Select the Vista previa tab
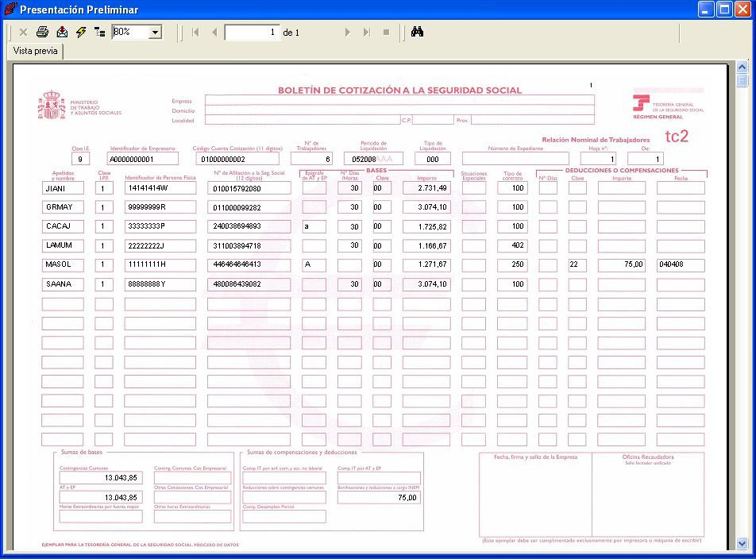The height and width of the screenshot is (559, 756). click(36, 51)
